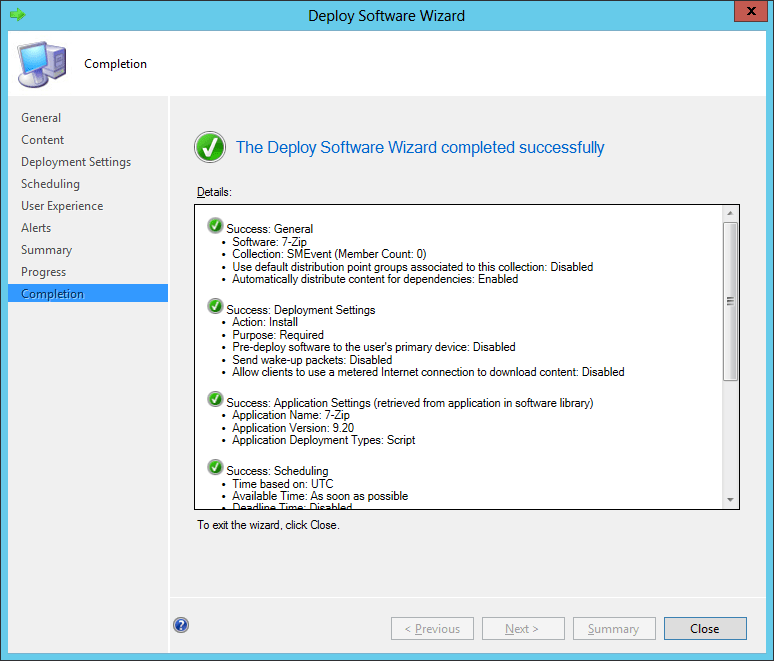Click the large green success checkmark icon
The image size is (774, 661).
pyautogui.click(x=210, y=148)
